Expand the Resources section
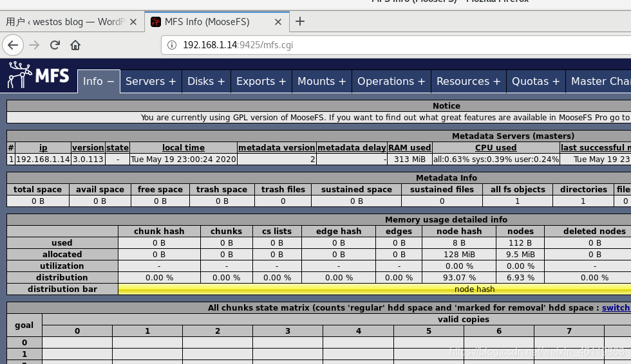 [469, 81]
